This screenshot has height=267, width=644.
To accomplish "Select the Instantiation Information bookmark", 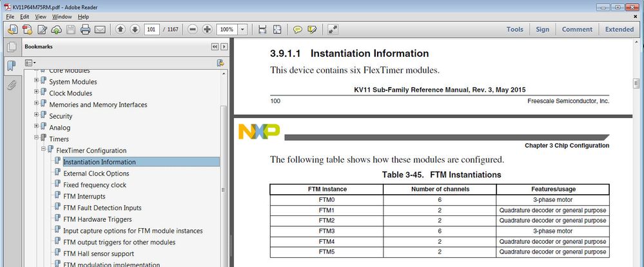I will pos(99,162).
